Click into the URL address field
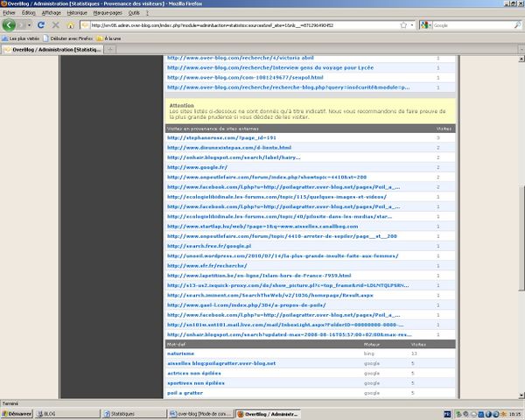The image size is (525, 420). click(x=244, y=25)
